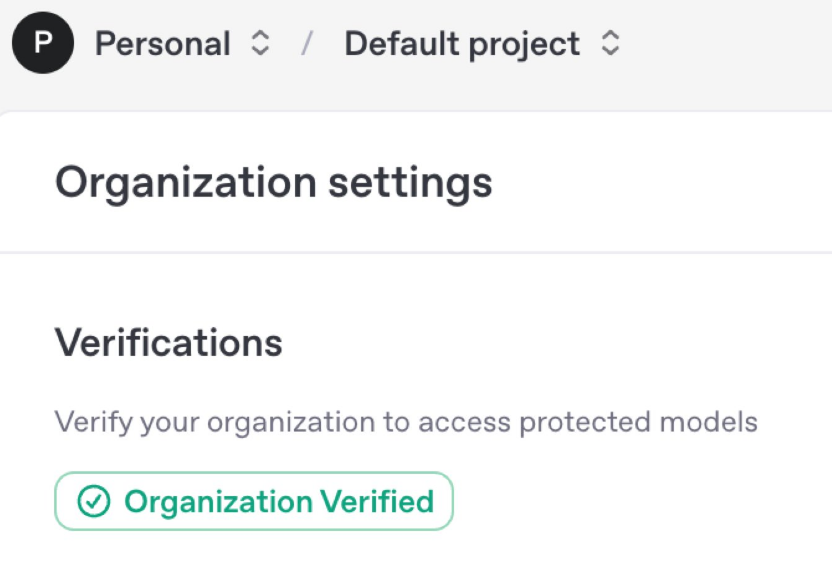
Task: Click the green checkmark circle icon
Action: pos(94,501)
